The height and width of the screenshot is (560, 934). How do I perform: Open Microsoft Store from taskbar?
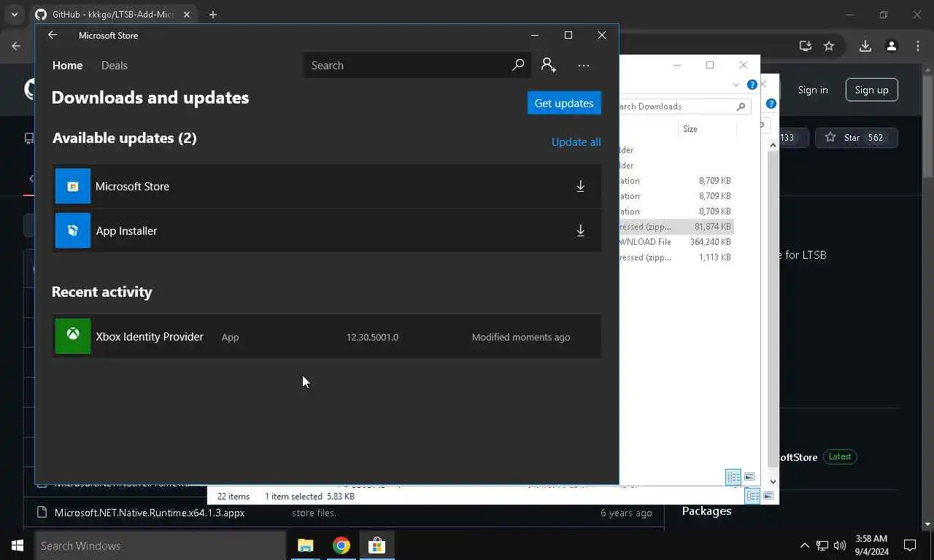(x=377, y=545)
